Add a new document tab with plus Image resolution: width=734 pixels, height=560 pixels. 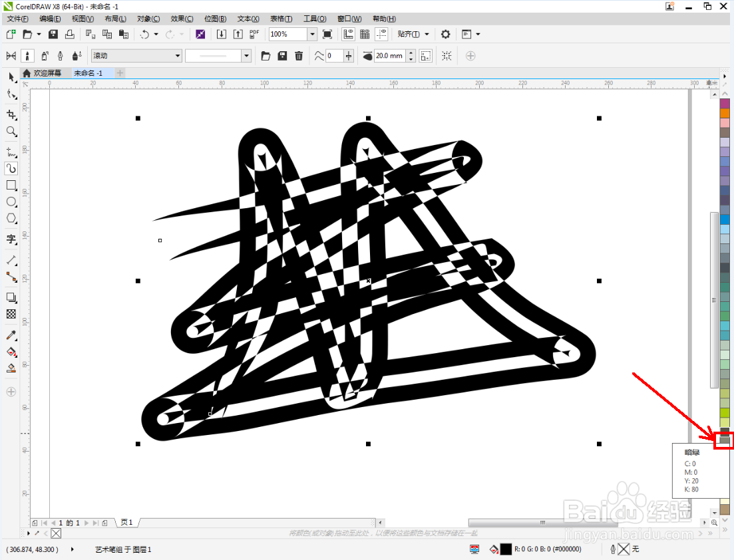(x=120, y=73)
